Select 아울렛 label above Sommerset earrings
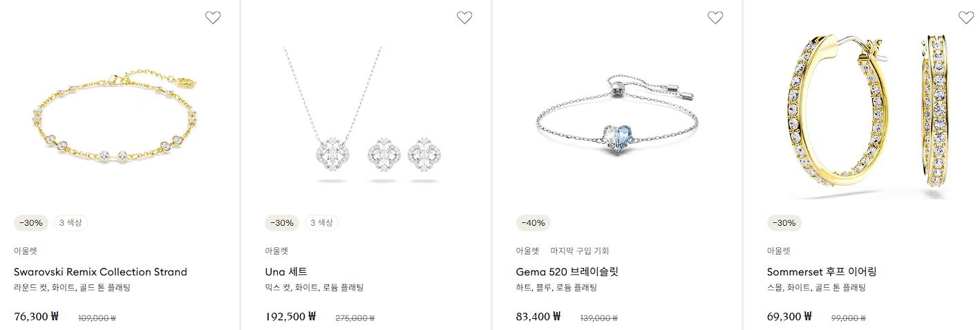The height and width of the screenshot is (330, 980). (x=779, y=251)
